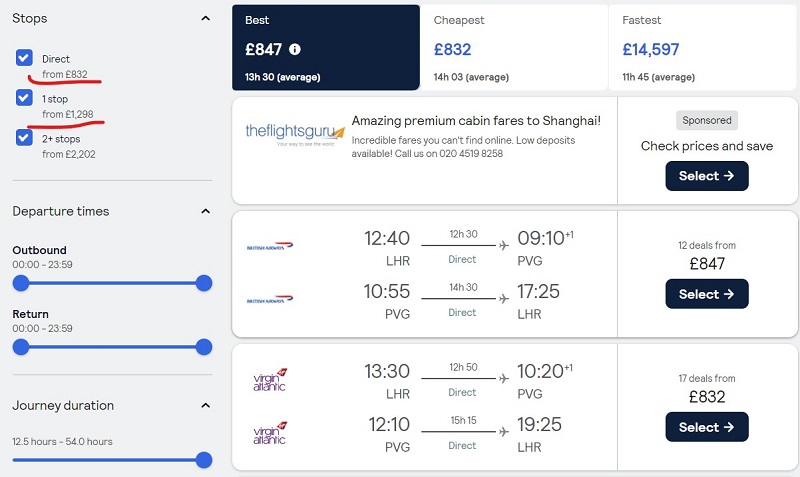Switch to the Cheapest £832 tab
The height and width of the screenshot is (477, 800).
pos(514,48)
